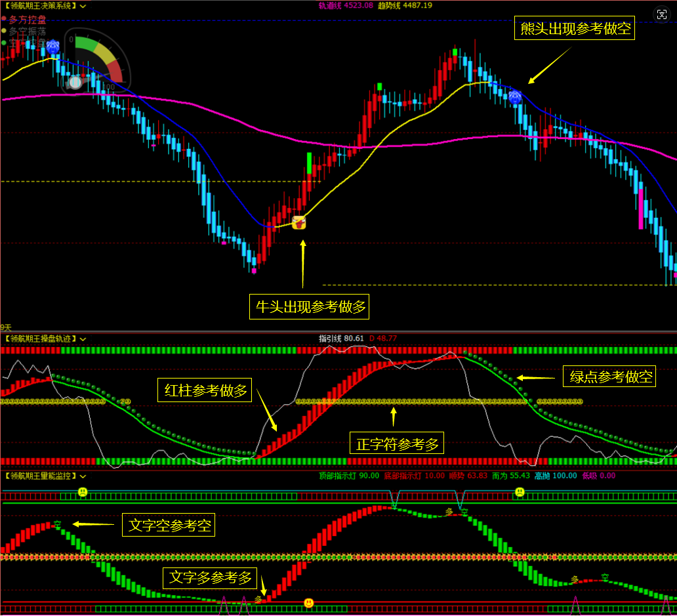
Task: Click the 指引线 80.61 value
Action: [341, 339]
